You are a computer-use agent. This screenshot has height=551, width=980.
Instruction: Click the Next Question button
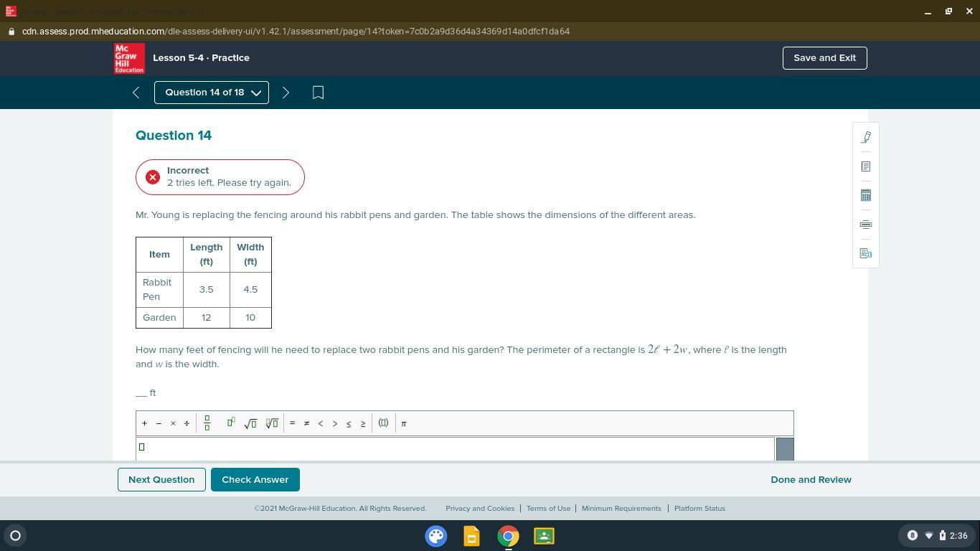point(161,480)
